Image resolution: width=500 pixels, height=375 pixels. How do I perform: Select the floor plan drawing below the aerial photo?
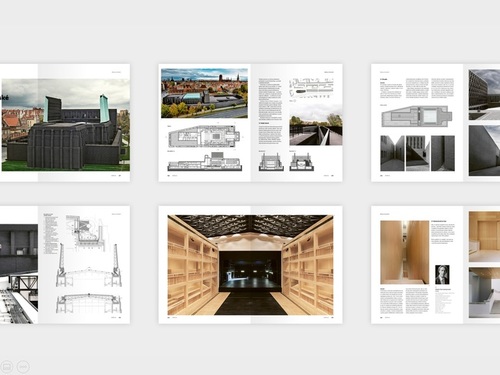(x=204, y=137)
